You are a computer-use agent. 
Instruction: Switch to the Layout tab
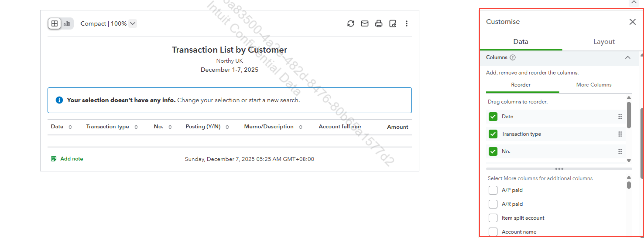point(604,42)
